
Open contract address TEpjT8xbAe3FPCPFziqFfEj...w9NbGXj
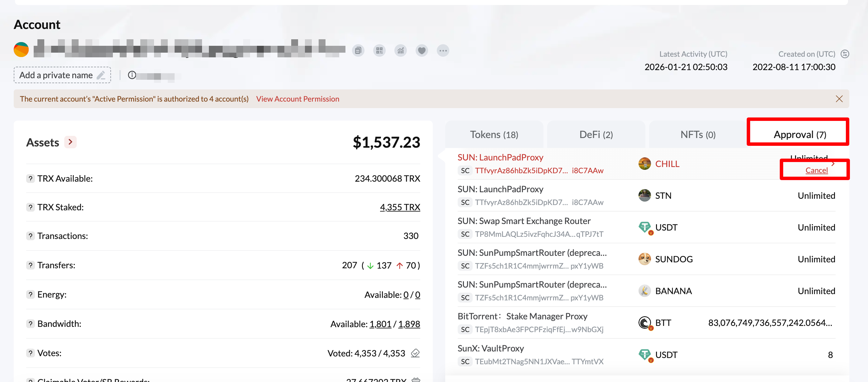(539, 329)
